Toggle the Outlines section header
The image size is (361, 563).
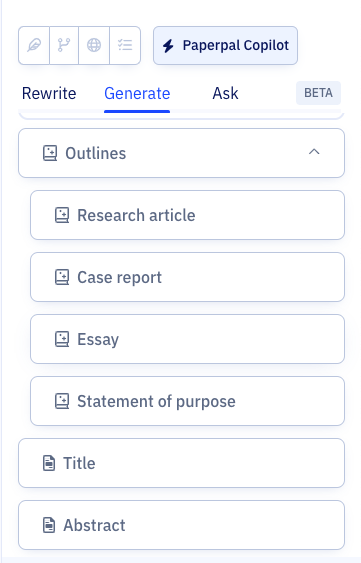coord(181,153)
